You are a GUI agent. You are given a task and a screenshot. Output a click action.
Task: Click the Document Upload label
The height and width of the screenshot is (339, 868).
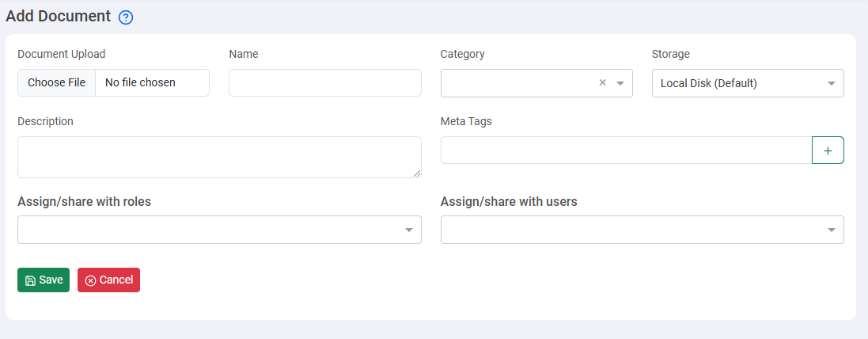tap(61, 54)
